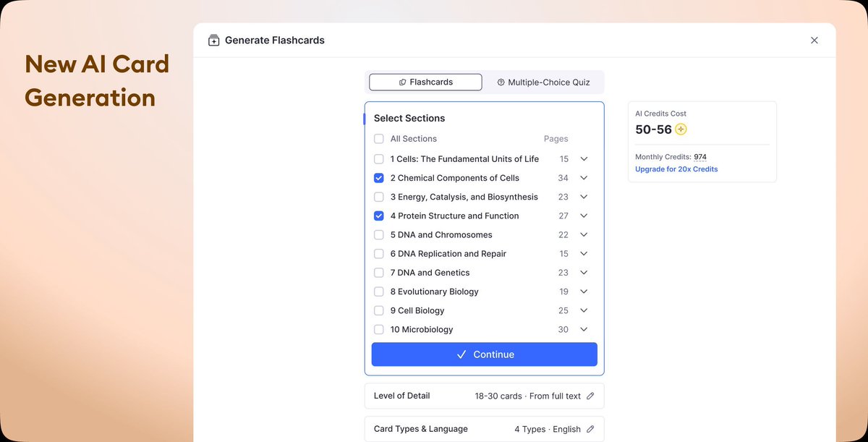Click the Pages column header
Screen dimensions: 868x442
(x=556, y=139)
